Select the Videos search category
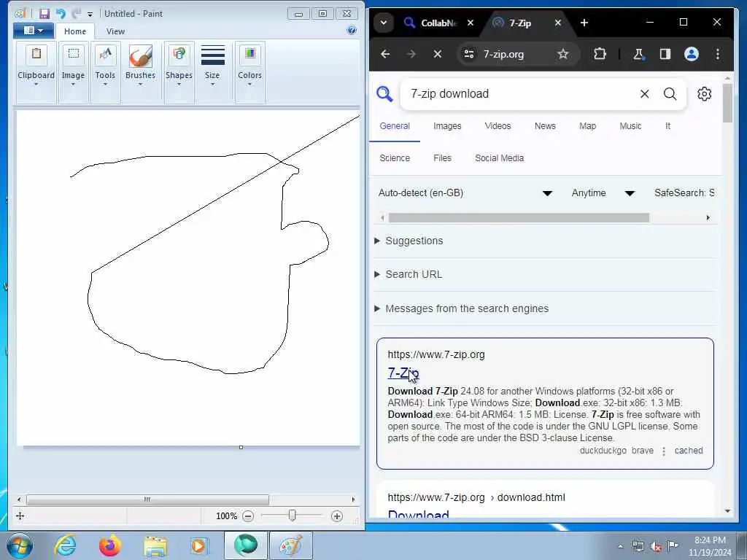The width and height of the screenshot is (747, 560). point(498,126)
